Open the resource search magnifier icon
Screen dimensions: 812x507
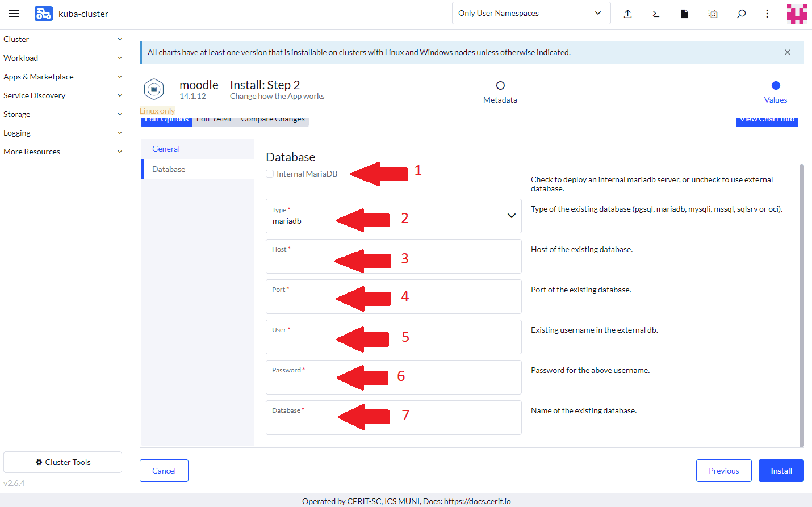coord(741,14)
